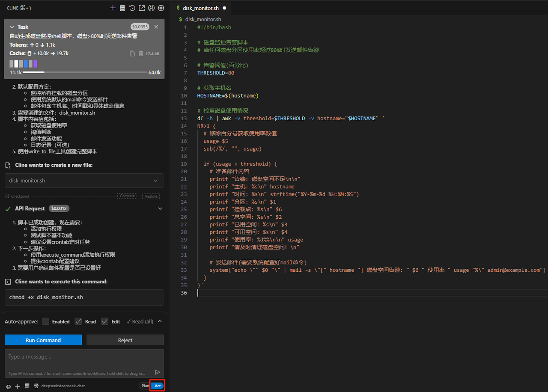Open the deepseek:deepseek-chat model selector
The image size is (548, 392).
click(63, 386)
